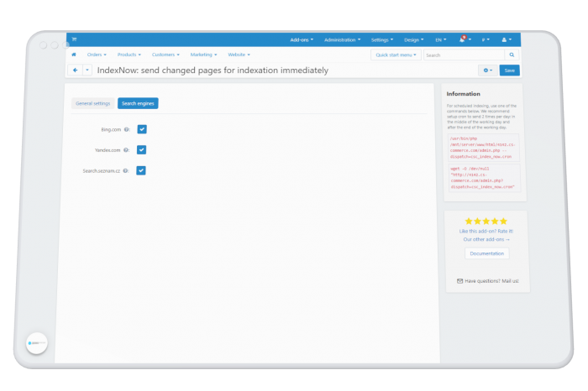The height and width of the screenshot is (391, 588).
Task: Click the IndexNow page title text
Action: coord(213,70)
